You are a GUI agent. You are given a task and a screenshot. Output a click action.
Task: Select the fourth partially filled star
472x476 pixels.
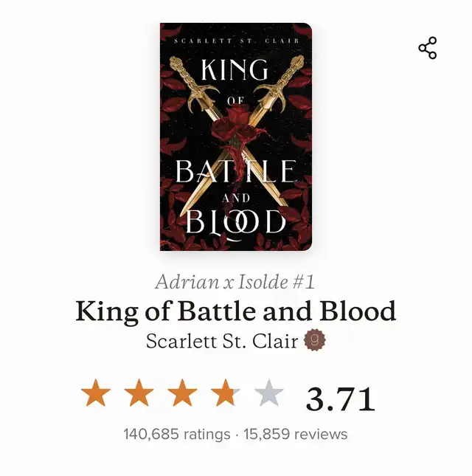tap(226, 393)
